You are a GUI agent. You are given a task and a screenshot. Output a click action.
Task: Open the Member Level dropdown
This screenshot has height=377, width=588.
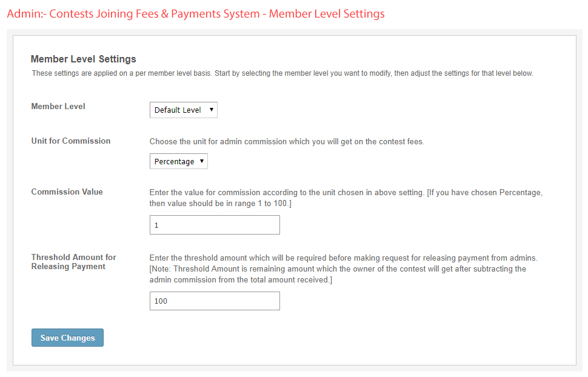coord(183,110)
